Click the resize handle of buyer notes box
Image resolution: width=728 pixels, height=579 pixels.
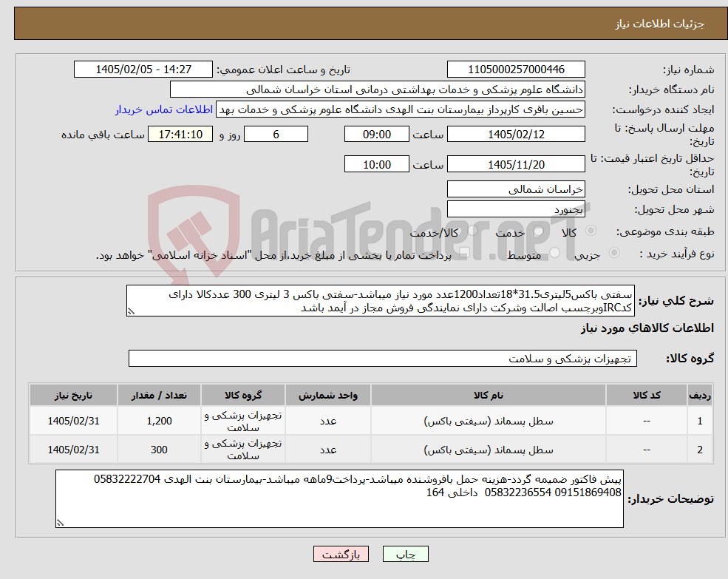pos(60,523)
